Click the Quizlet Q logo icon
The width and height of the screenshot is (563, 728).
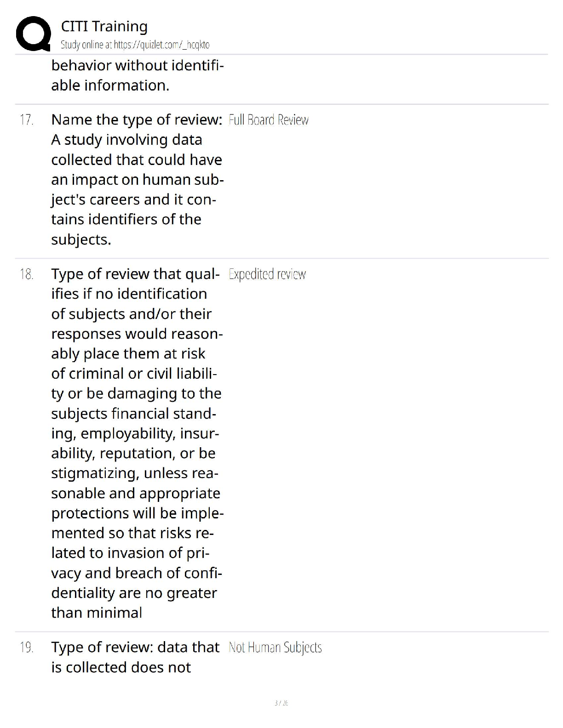(x=33, y=34)
